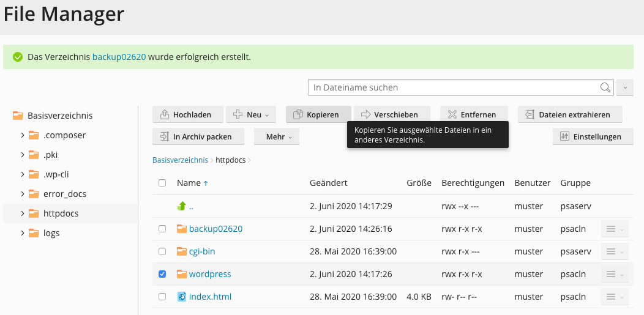Click the Dateien extrahieren button
Screen dimensions: 644x315
(569, 114)
